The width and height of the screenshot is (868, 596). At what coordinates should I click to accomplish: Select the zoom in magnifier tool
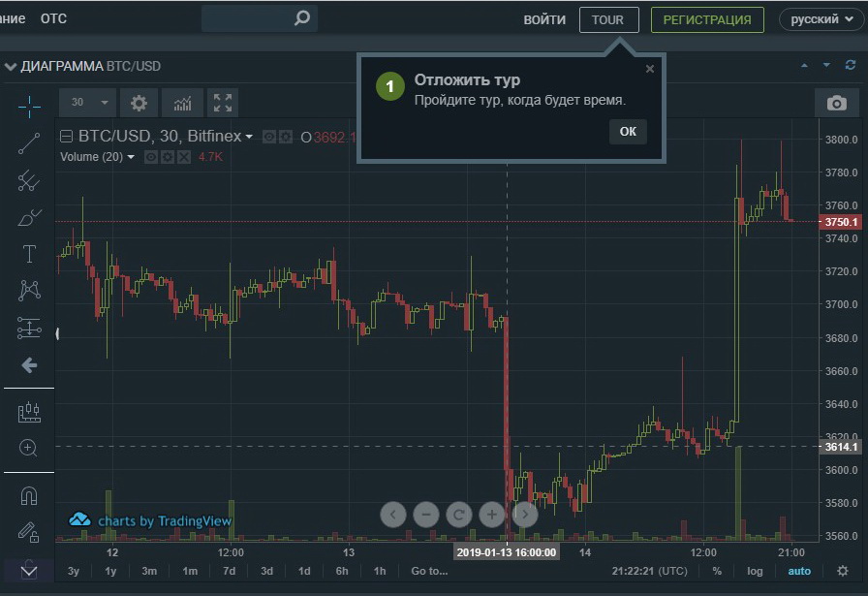pos(29,448)
